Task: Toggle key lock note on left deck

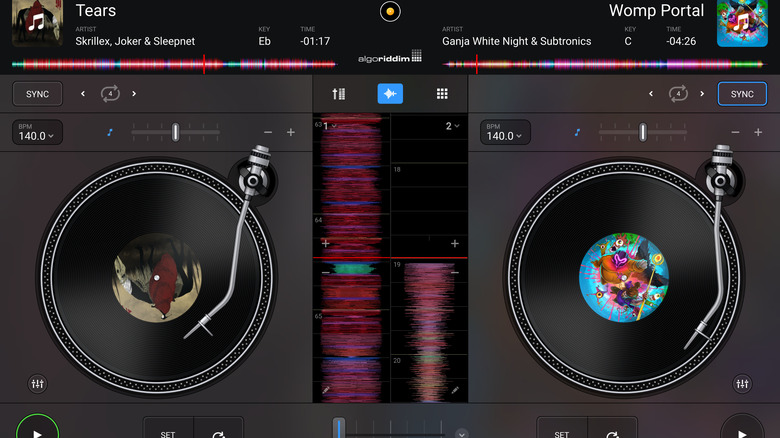Action: click(x=110, y=132)
